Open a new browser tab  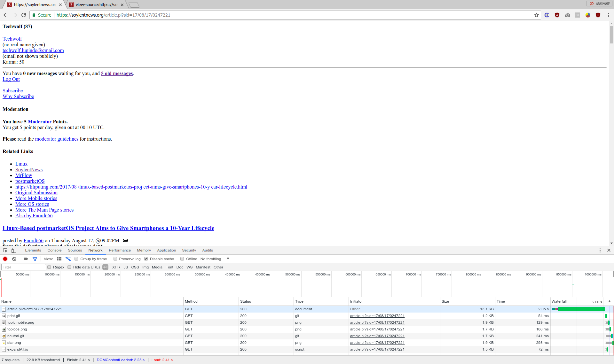point(134,5)
